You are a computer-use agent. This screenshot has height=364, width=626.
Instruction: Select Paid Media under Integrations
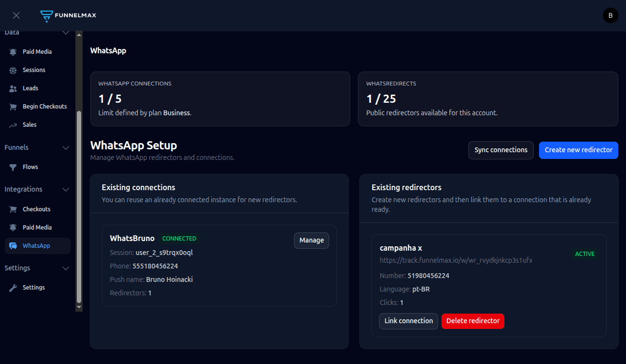37,227
